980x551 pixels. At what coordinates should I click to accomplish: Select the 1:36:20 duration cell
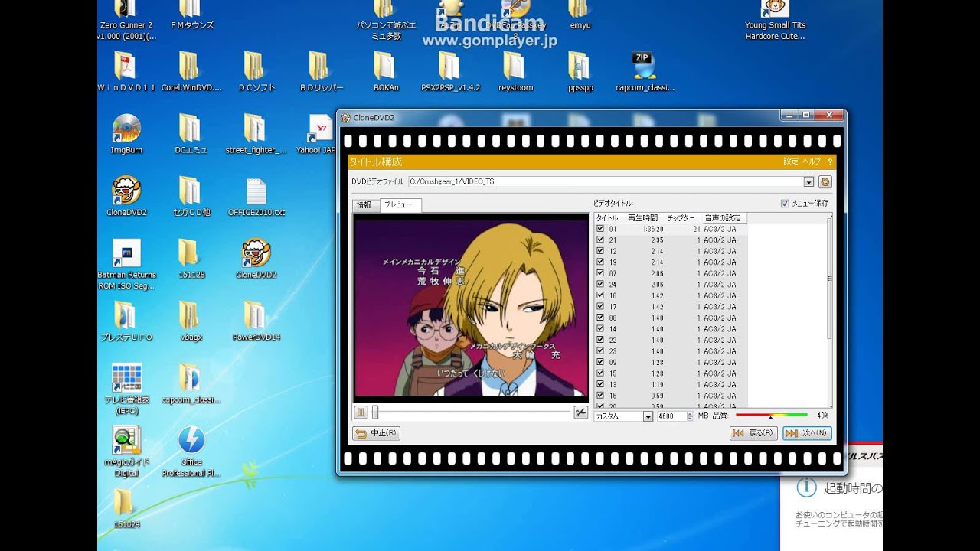[652, 229]
